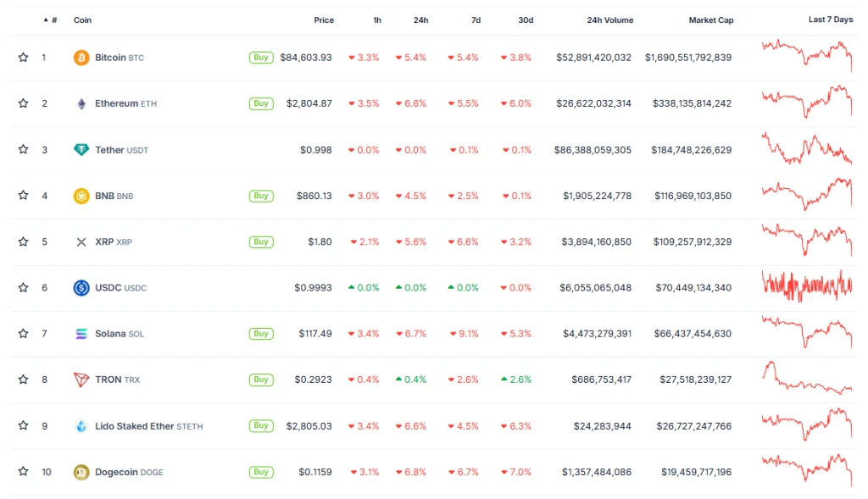Open the USDC 7-day sparkline chart

point(807,286)
